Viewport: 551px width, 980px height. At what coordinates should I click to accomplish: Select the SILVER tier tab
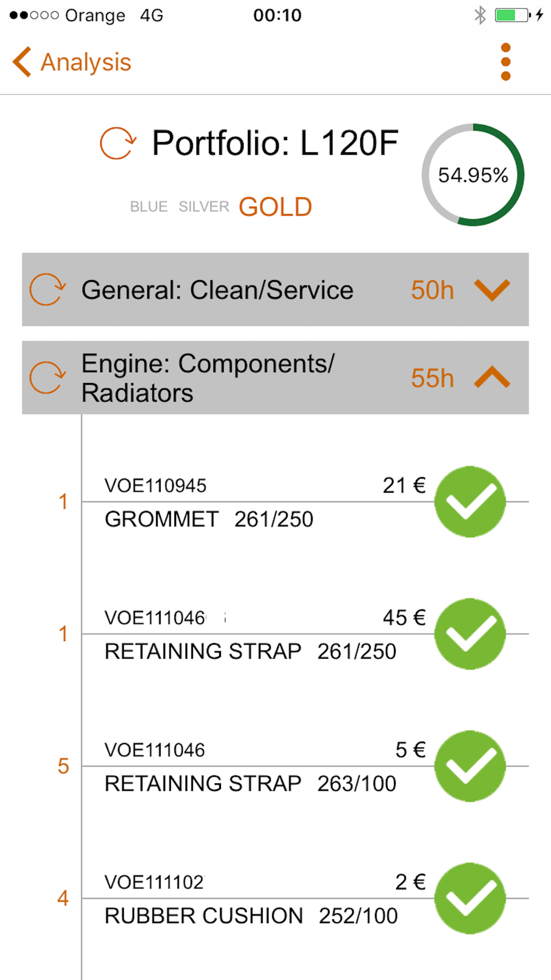pos(203,207)
